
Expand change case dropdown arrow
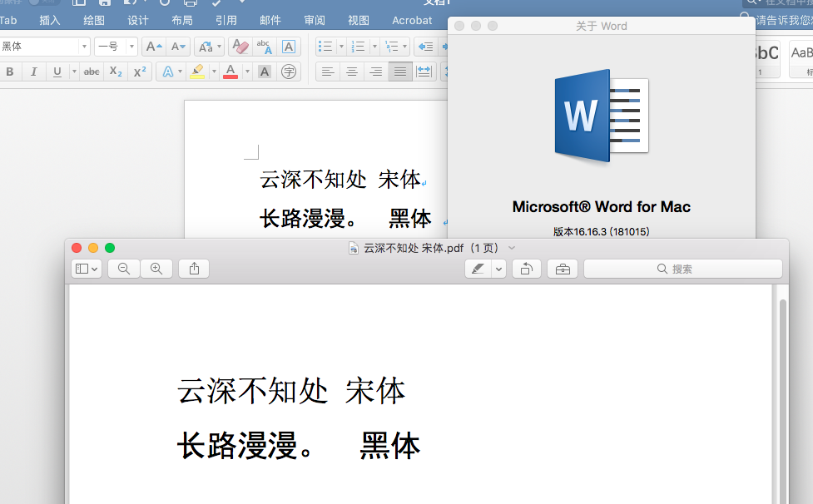[x=220, y=47]
